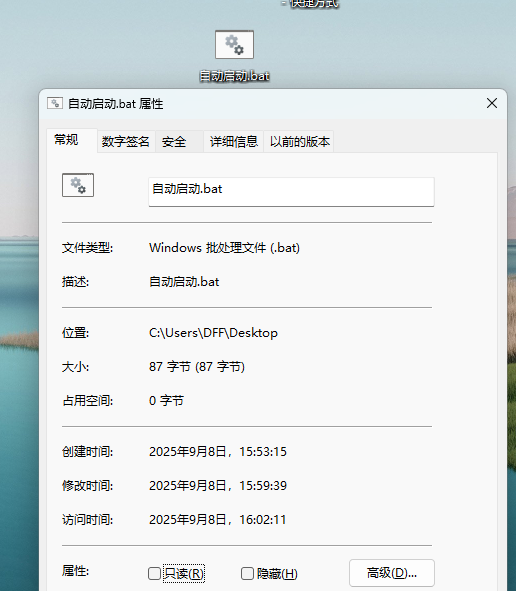This screenshot has height=591, width=516.
Task: Select the 常规 tab
Action: [66, 140]
